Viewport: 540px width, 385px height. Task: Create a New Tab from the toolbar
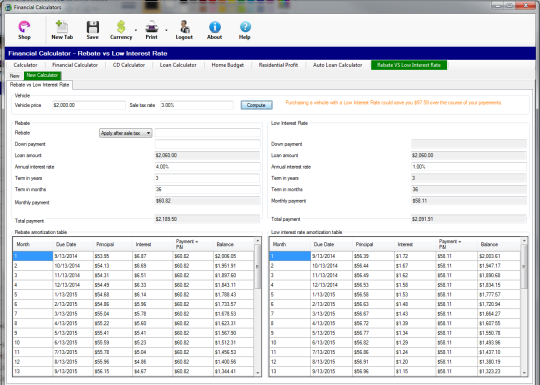[x=62, y=30]
